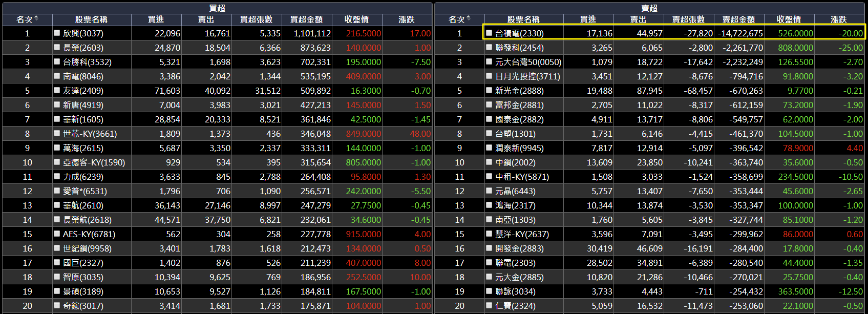The width and height of the screenshot is (868, 314).
Task: Sort by the 買超金額 column header
Action: [306, 19]
